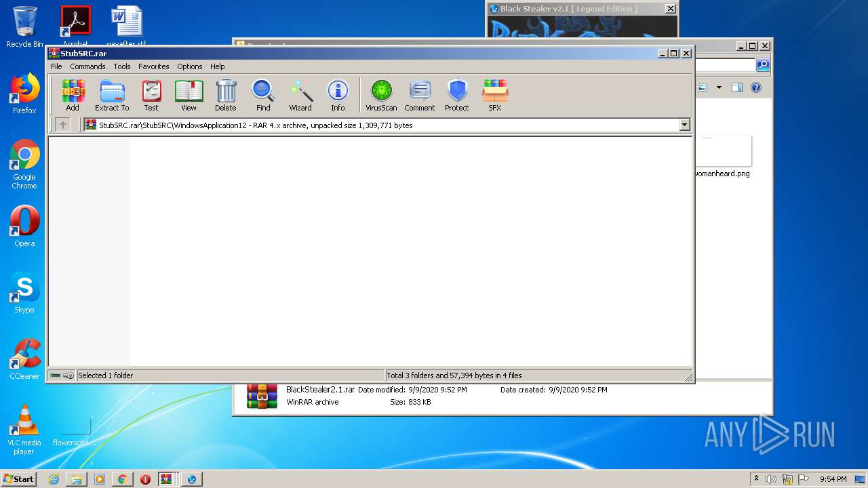868x488 pixels.
Task: Click the View book icon
Action: (189, 95)
